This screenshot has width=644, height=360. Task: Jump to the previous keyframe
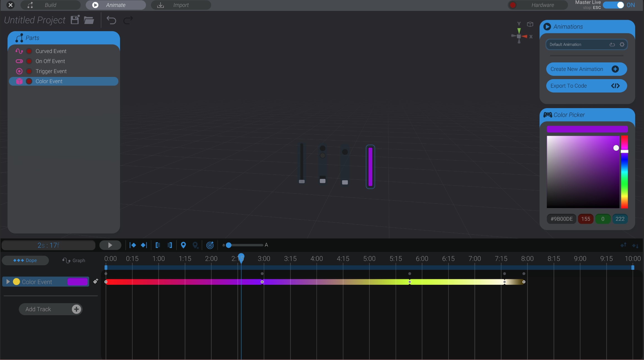pyautogui.click(x=133, y=245)
